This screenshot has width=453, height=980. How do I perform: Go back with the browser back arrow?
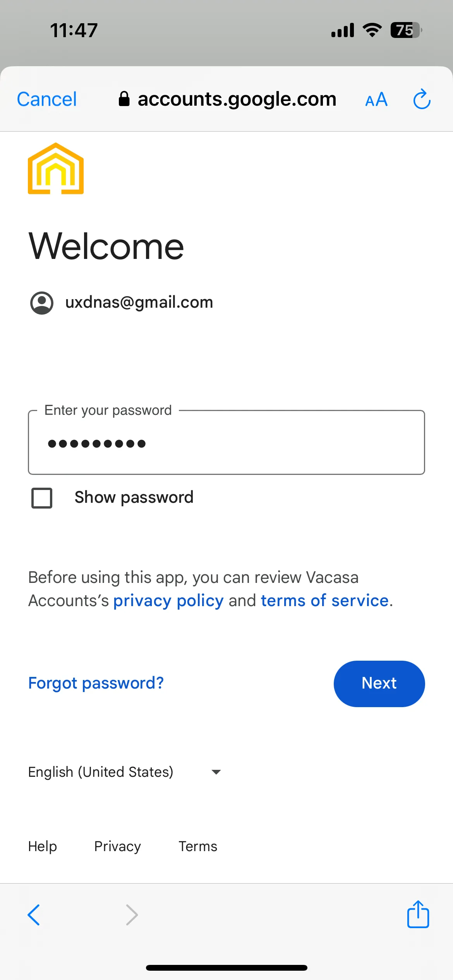pos(34,915)
